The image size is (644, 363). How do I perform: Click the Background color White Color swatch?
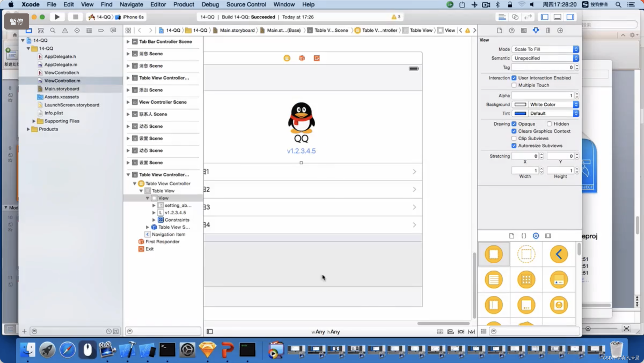520,104
